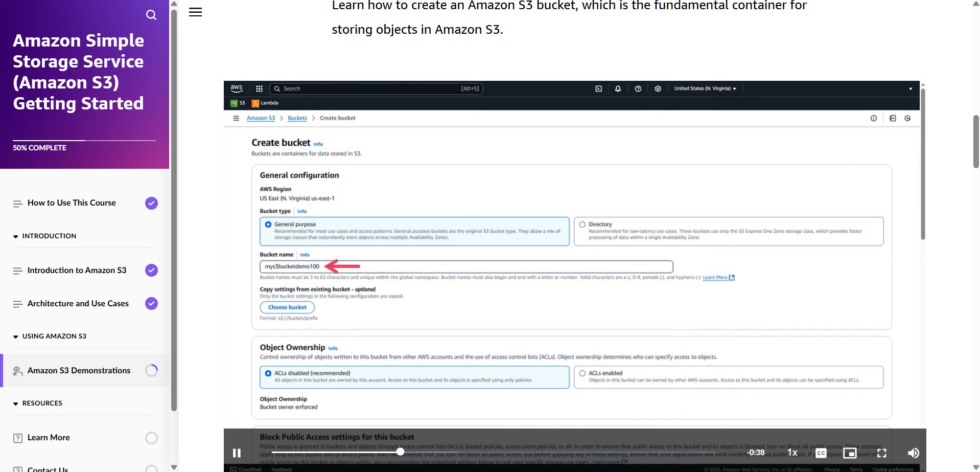Open Info link next to Bucket name
Image resolution: width=980 pixels, height=472 pixels.
(305, 255)
